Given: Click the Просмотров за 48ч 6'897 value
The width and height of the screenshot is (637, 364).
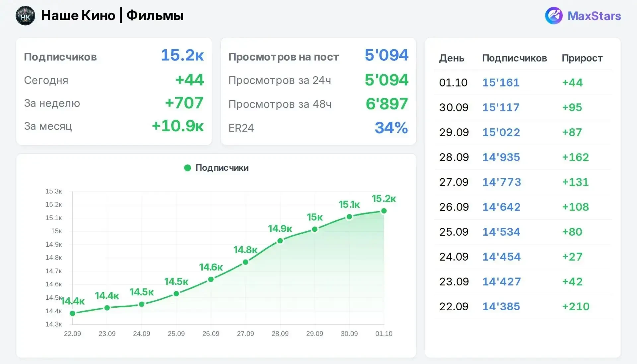Looking at the screenshot, I should 387,104.
